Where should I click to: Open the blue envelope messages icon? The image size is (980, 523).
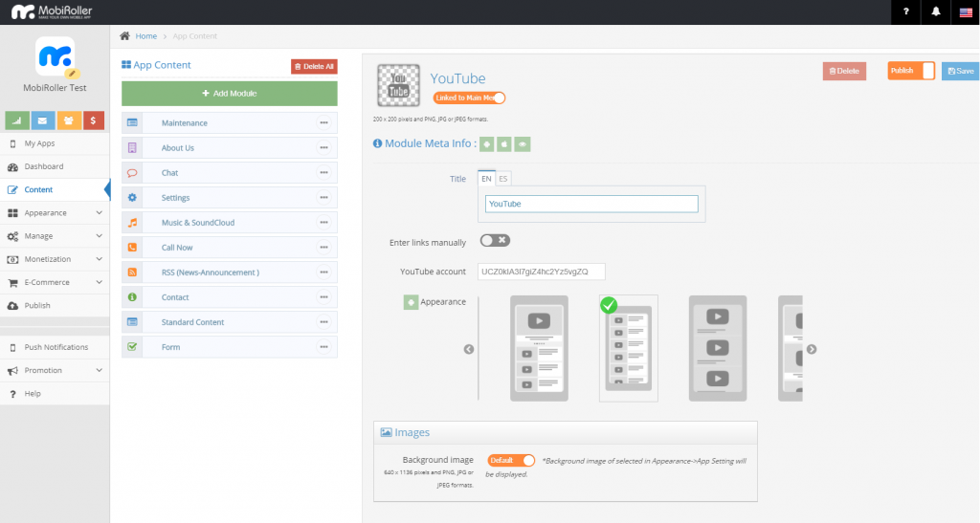[42, 120]
